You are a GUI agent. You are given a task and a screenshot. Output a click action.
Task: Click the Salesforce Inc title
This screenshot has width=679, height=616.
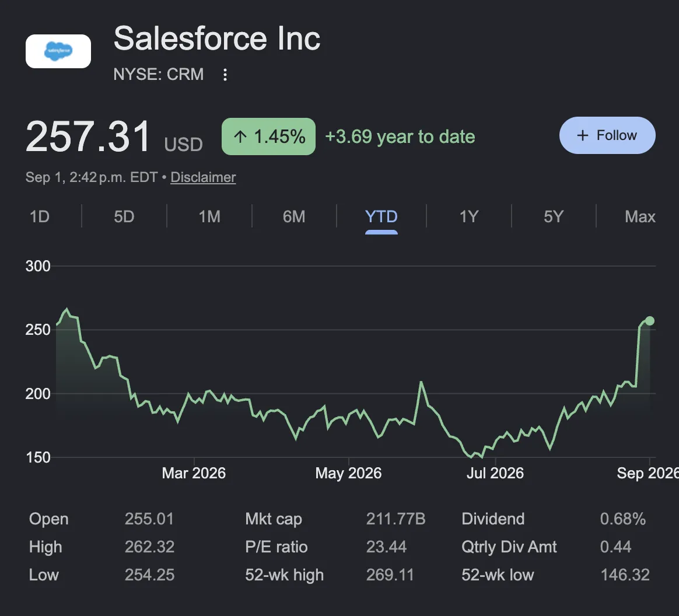[x=217, y=38]
